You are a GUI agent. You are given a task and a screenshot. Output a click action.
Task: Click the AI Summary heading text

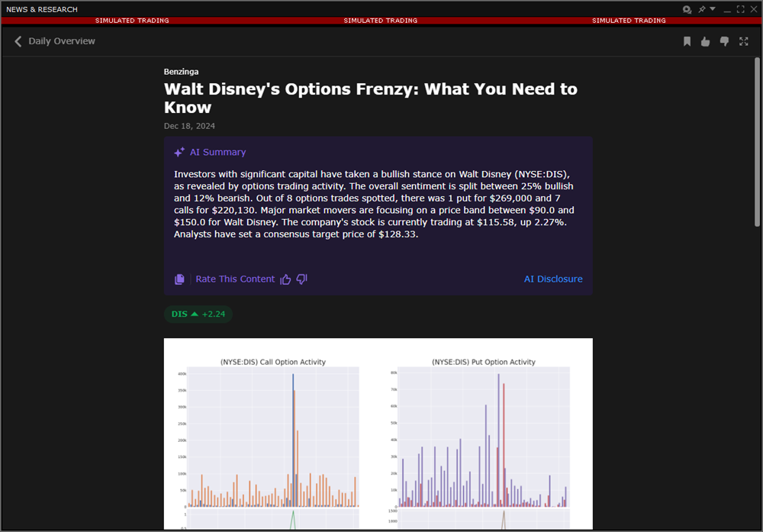(x=218, y=153)
